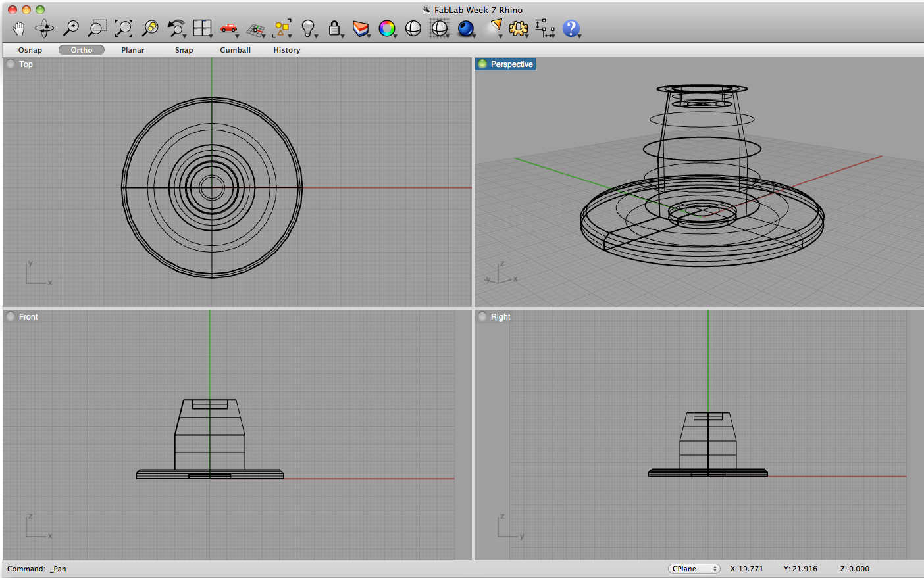Click the blue sphere Render icon
The width and height of the screenshot is (924, 578).
point(466,28)
